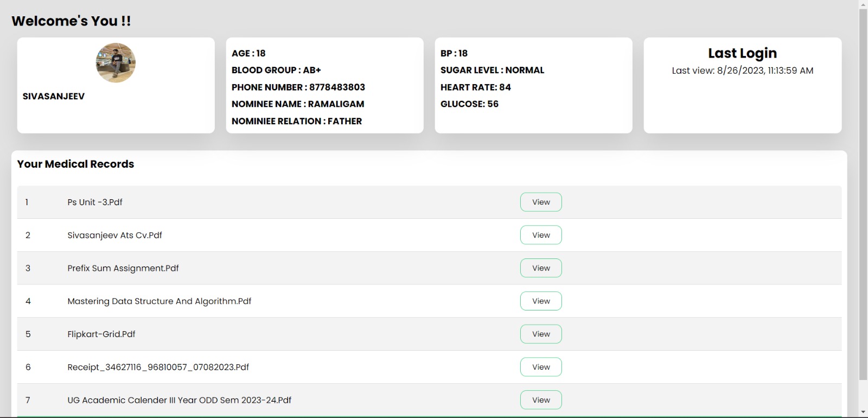The image size is (868, 418).
Task: Click the Sivasanjeev profile picture
Action: coord(116,63)
